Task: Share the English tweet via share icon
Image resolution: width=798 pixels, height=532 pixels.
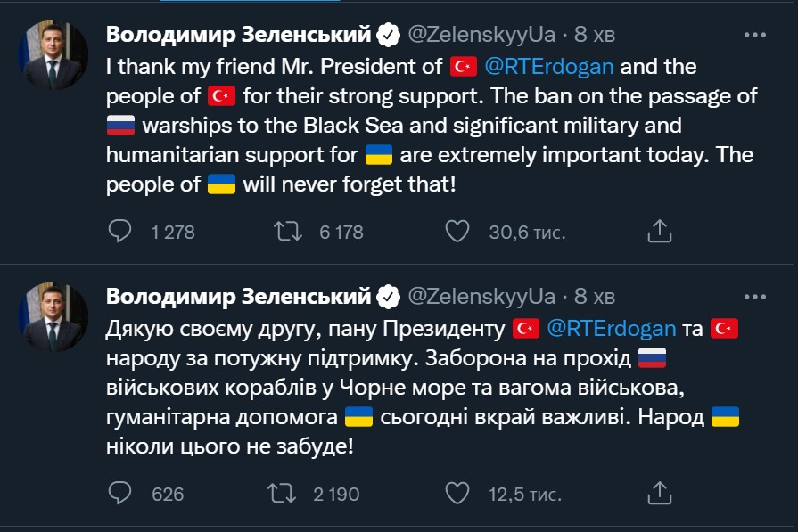Action: pyautogui.click(x=660, y=231)
